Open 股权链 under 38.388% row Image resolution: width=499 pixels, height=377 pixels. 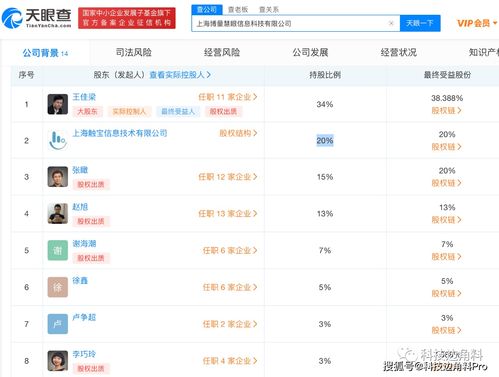point(447,110)
